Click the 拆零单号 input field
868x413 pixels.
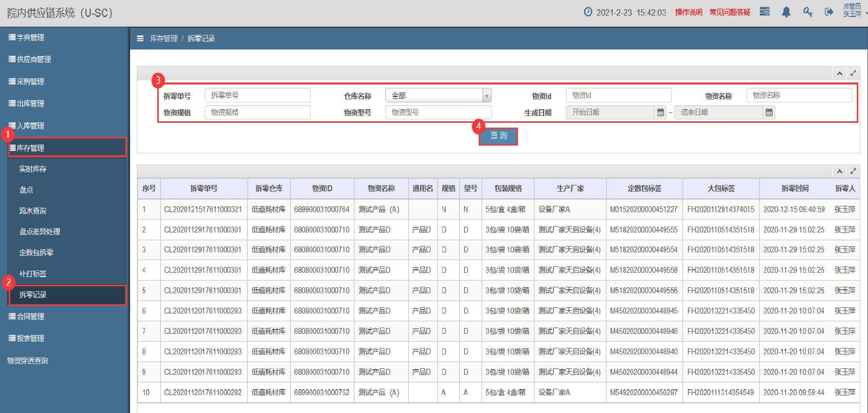[x=258, y=95]
